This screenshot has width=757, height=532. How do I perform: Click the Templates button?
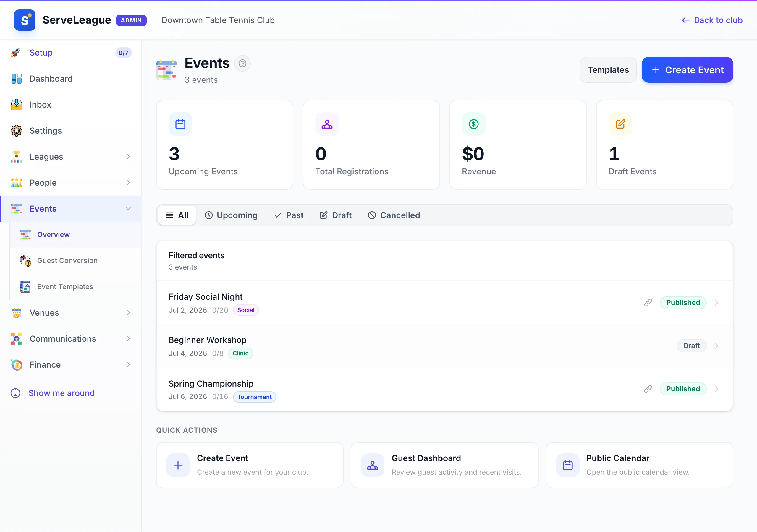(608, 70)
